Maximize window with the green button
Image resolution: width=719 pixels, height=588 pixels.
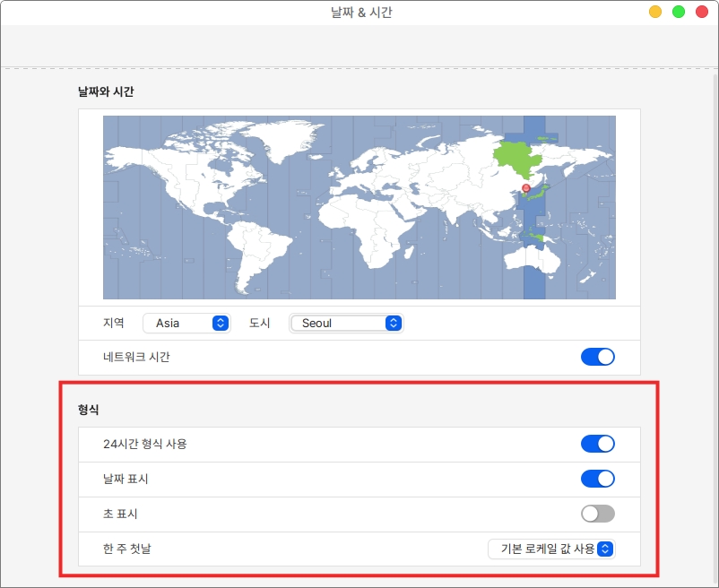[679, 13]
